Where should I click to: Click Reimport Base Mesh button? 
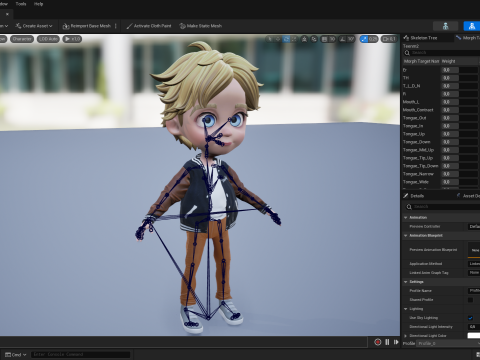pyautogui.click(x=87, y=26)
